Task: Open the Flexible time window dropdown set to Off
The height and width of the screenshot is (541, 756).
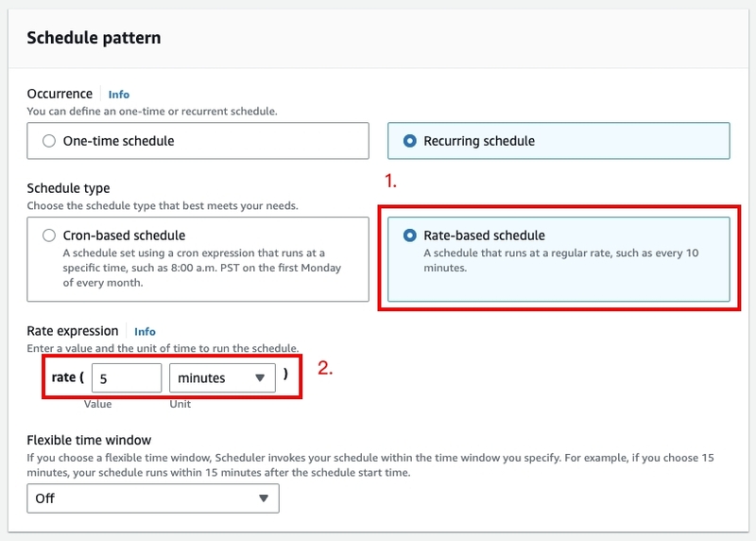Action: click(x=153, y=498)
